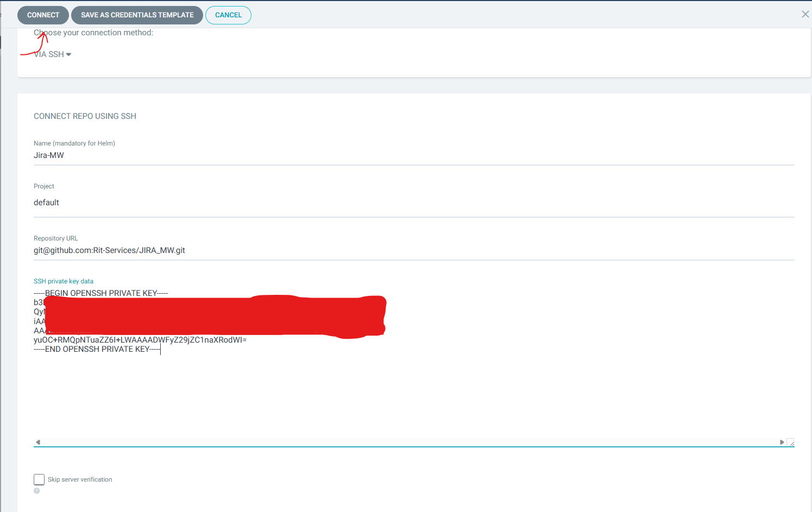Open the VIA SSH connection method dropdown
Screen dimensions: 812x512
coord(53,54)
